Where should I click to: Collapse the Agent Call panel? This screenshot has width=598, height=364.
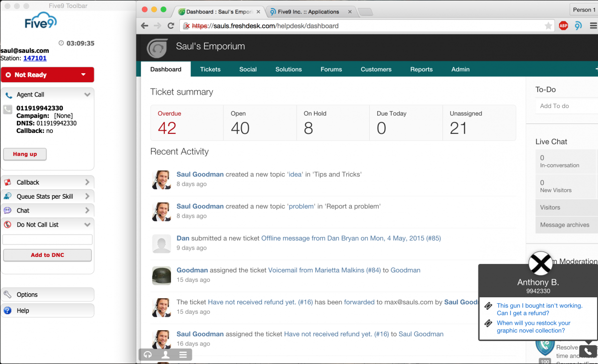tap(87, 95)
